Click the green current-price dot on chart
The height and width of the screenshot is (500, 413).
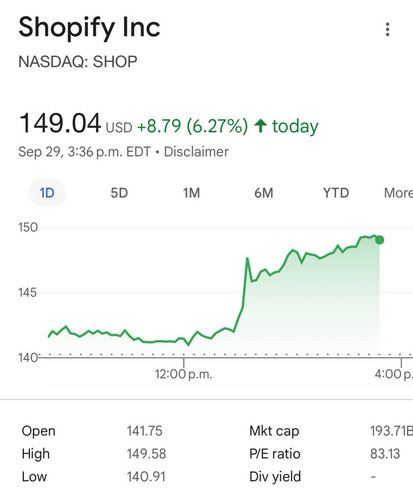point(379,240)
